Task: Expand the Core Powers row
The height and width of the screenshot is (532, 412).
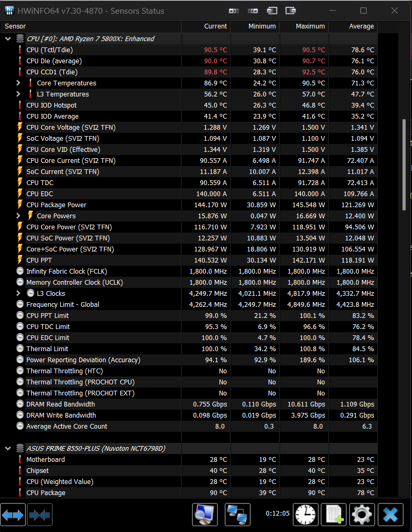Action: pyautogui.click(x=18, y=216)
